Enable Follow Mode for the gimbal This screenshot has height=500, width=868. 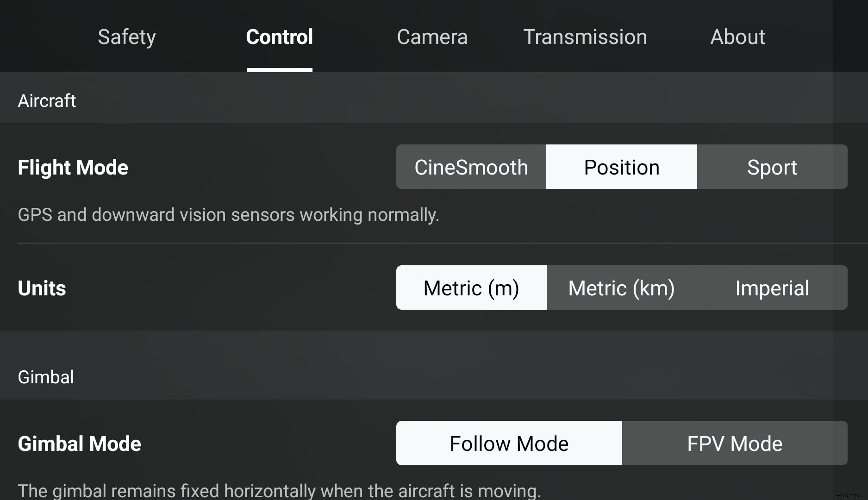[x=508, y=443]
